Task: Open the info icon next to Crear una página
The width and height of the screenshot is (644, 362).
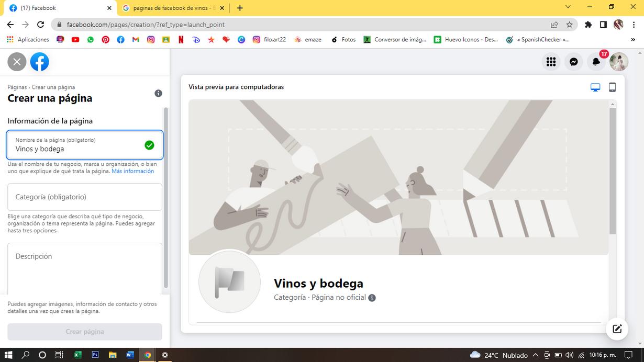Action: tap(158, 93)
